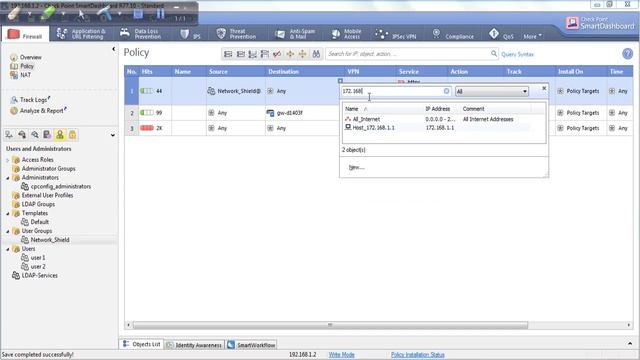640x360 pixels.
Task: Collapse the Templates tree node
Action: pyautogui.click(x=8, y=213)
